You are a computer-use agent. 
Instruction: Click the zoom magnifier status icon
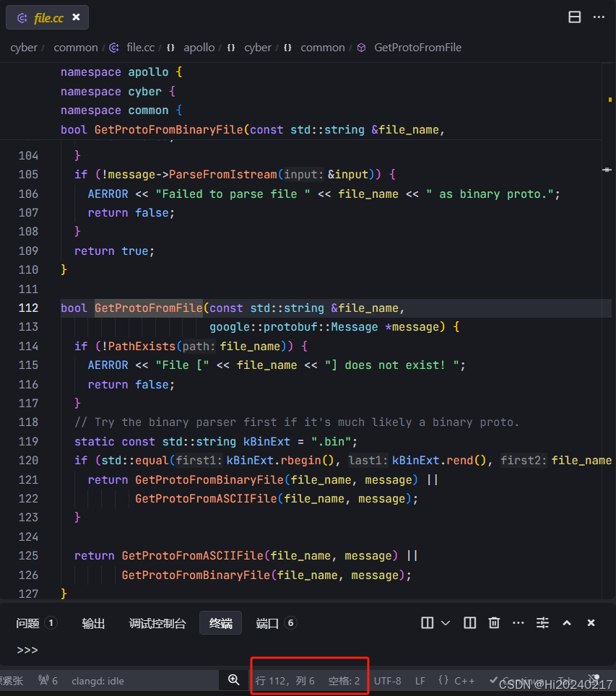pyautogui.click(x=233, y=680)
